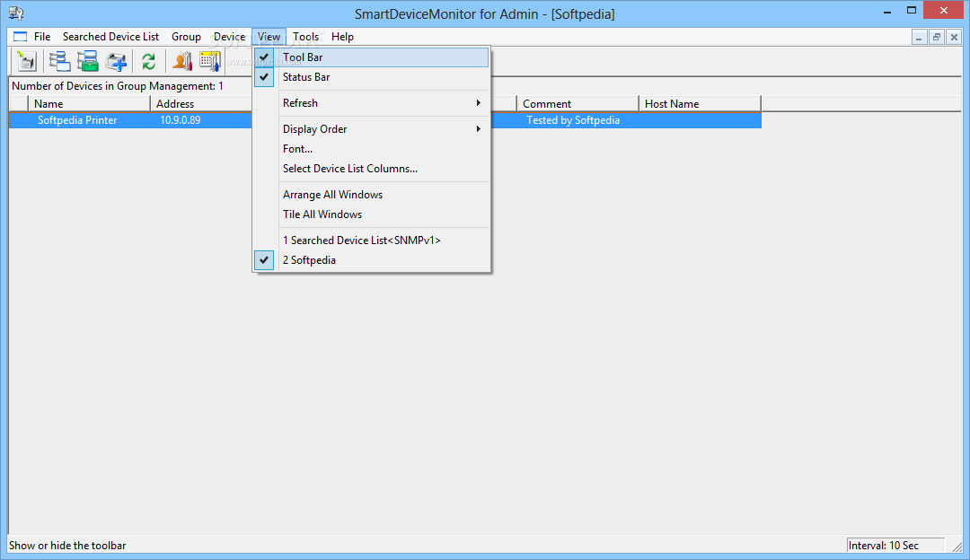Click the Tested by Softpedia comment cell
Image resolution: width=970 pixels, height=560 pixels.
tap(573, 120)
